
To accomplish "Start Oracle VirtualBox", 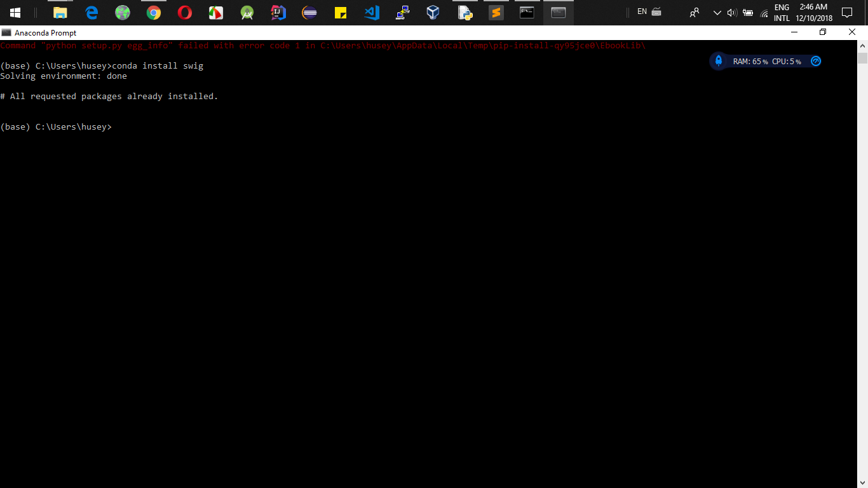I will [433, 12].
